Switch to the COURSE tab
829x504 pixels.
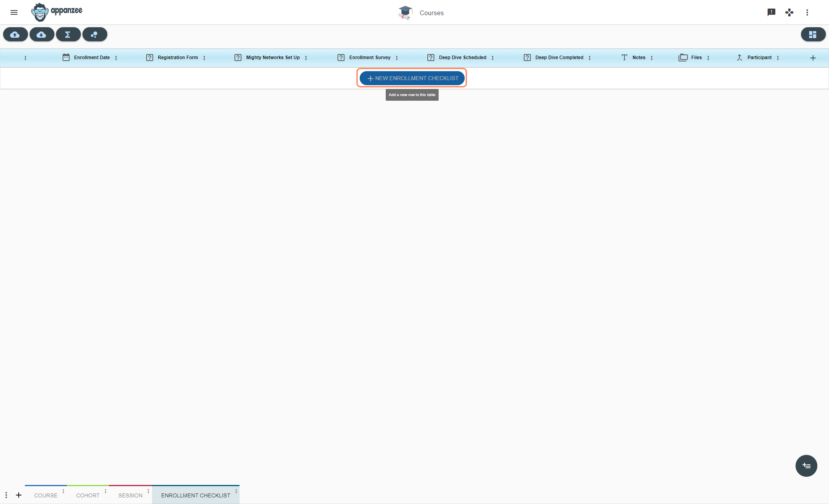click(x=46, y=495)
